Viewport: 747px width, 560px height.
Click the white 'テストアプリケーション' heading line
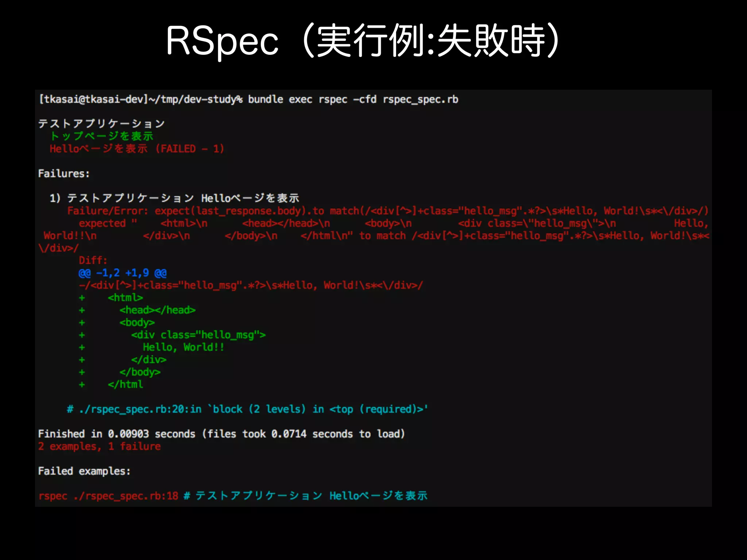coord(101,124)
